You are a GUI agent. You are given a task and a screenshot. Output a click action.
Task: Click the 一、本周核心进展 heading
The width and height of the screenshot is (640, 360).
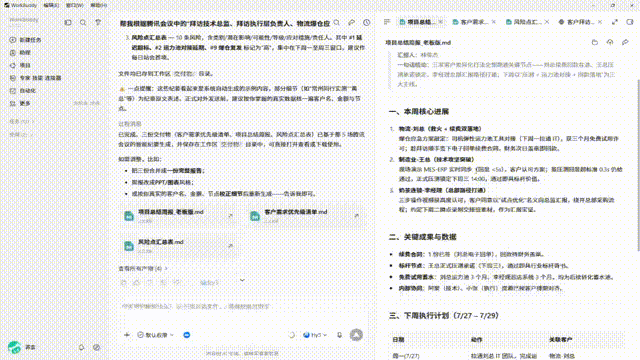click(x=419, y=111)
